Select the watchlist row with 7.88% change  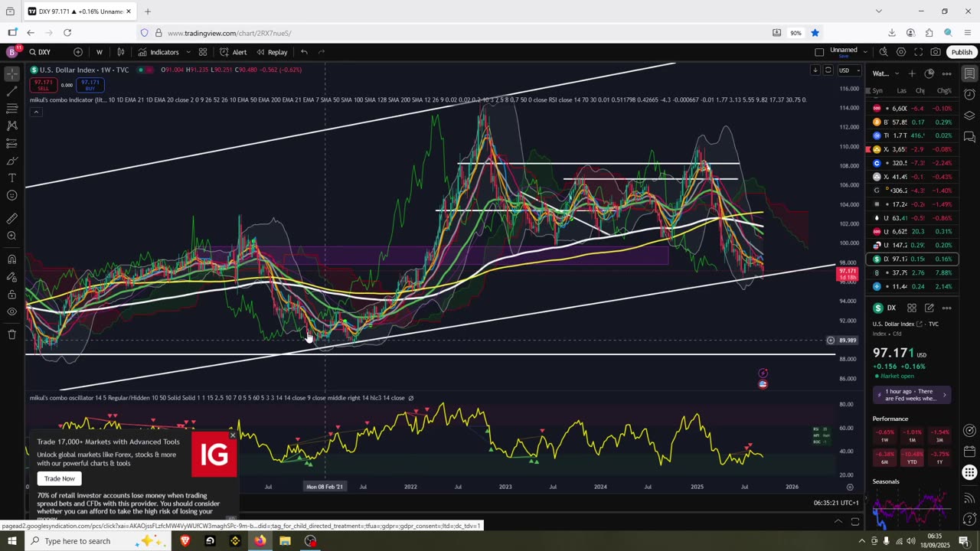[913, 272]
